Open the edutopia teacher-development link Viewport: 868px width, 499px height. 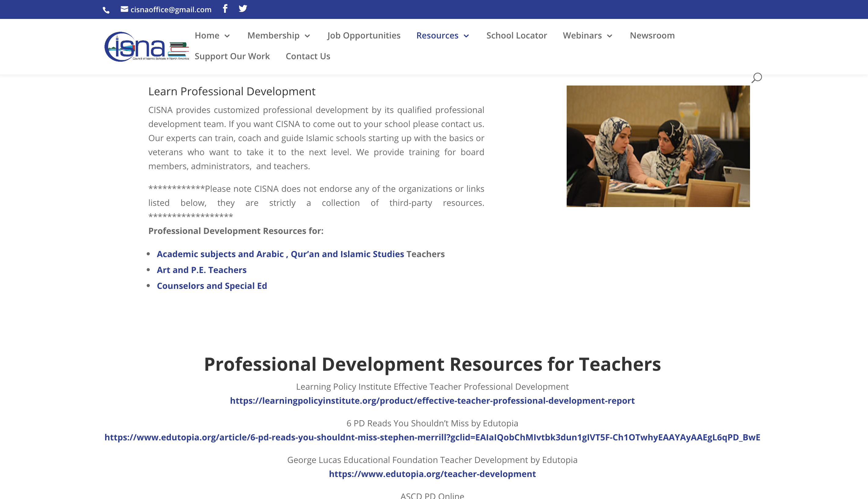click(x=432, y=474)
